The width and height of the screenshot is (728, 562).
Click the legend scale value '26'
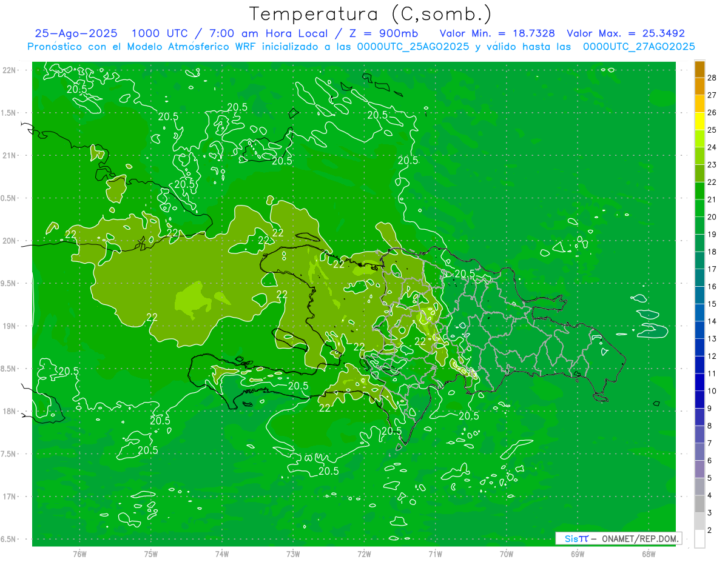tap(713, 112)
